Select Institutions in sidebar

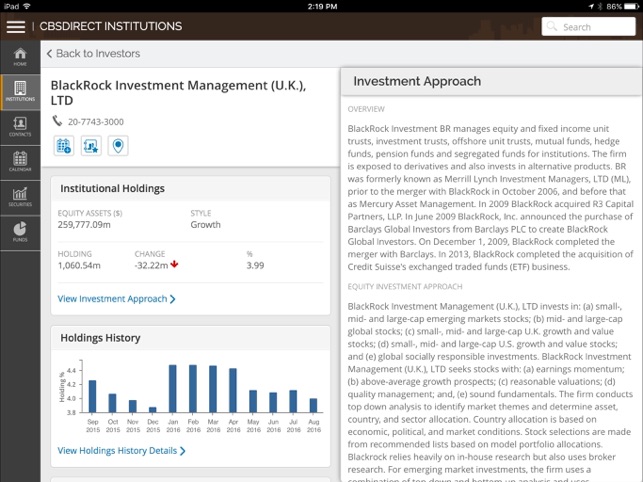pyautogui.click(x=20, y=92)
